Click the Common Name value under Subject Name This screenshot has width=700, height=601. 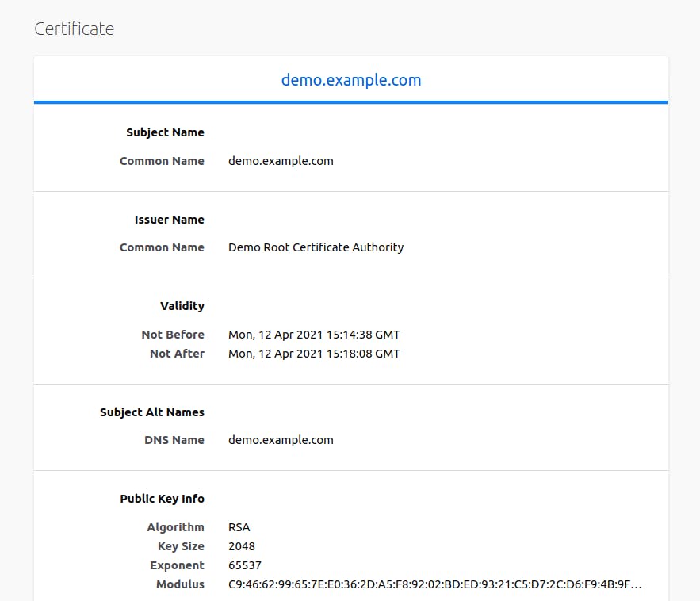click(x=281, y=161)
